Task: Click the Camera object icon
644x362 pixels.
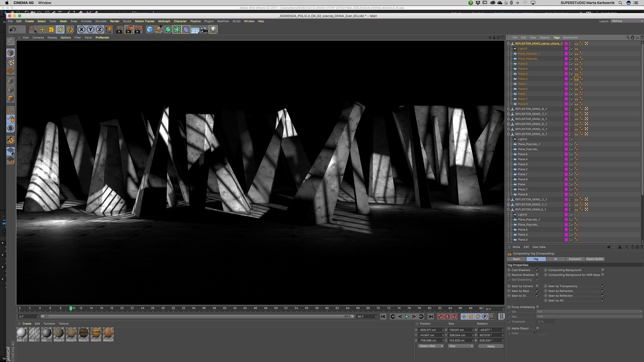Action: tap(204, 29)
